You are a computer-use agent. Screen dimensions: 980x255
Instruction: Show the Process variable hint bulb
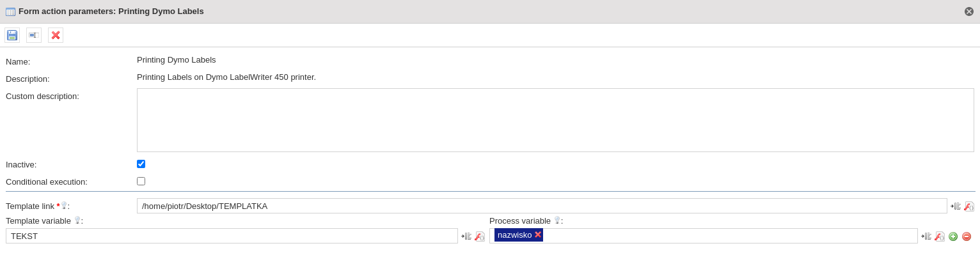coord(557,220)
